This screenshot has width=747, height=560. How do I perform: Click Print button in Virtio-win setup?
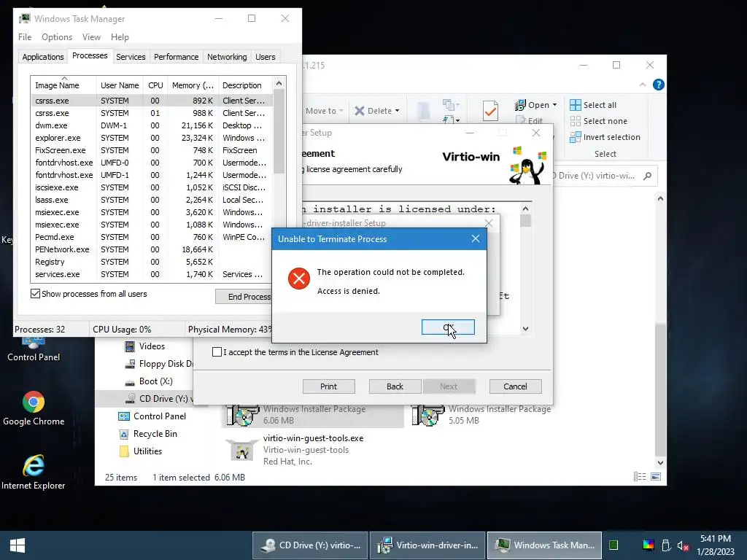pyautogui.click(x=329, y=386)
